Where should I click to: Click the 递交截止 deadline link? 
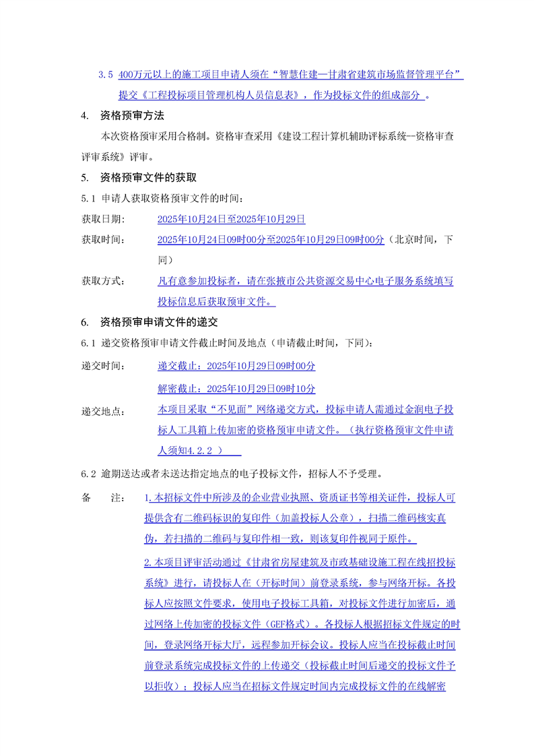coord(236,366)
